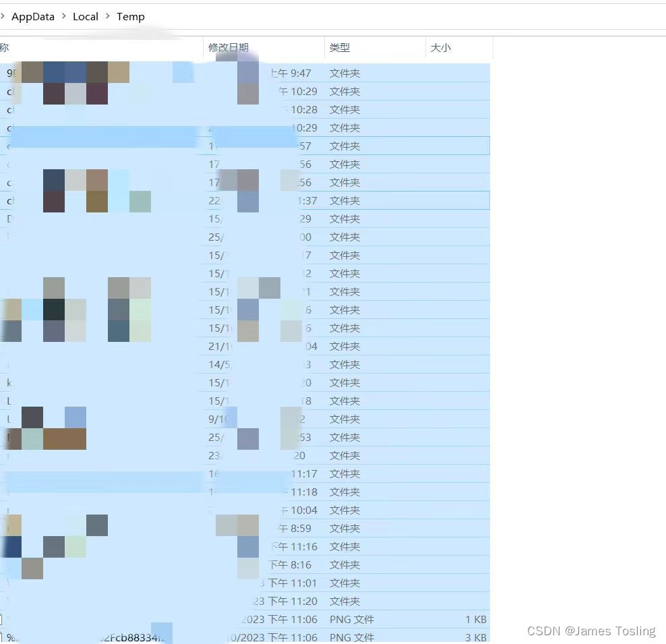Click the 11:17 time cell
This screenshot has height=644, width=666.
[304, 473]
